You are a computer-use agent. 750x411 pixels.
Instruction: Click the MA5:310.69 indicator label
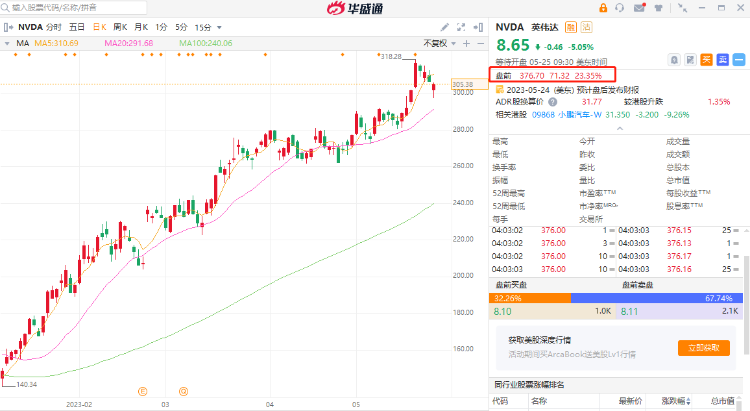(56, 43)
